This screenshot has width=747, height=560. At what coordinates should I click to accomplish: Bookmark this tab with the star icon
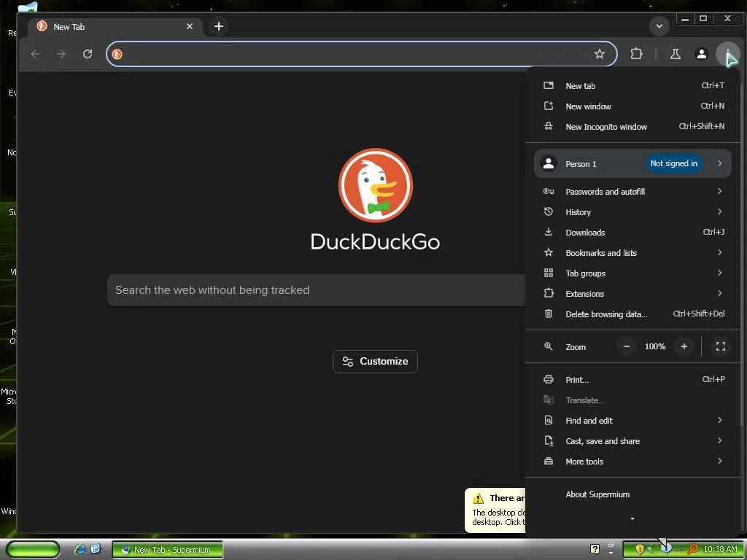[600, 54]
